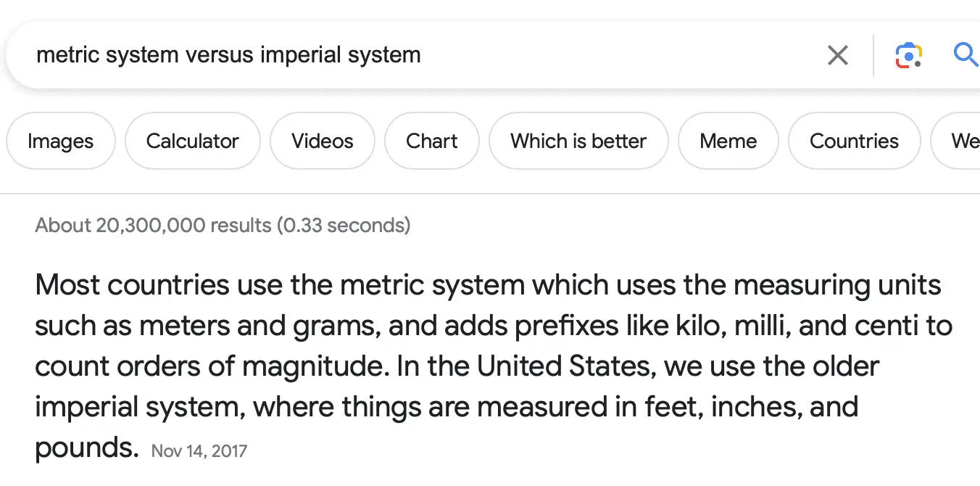
Task: Click the word "pounds." in the snippet
Action: pos(86,448)
